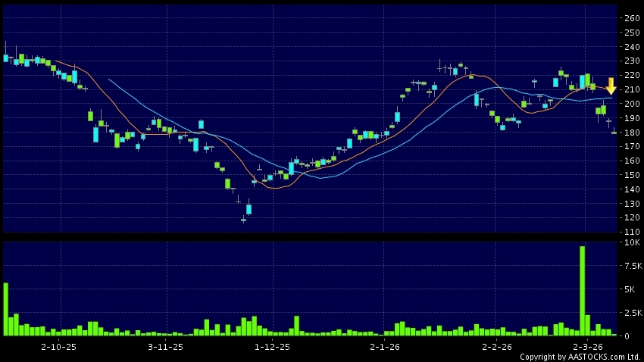This screenshot has height=362, width=644.
Task: Click the 5K volume axis label
Action: tap(632, 289)
